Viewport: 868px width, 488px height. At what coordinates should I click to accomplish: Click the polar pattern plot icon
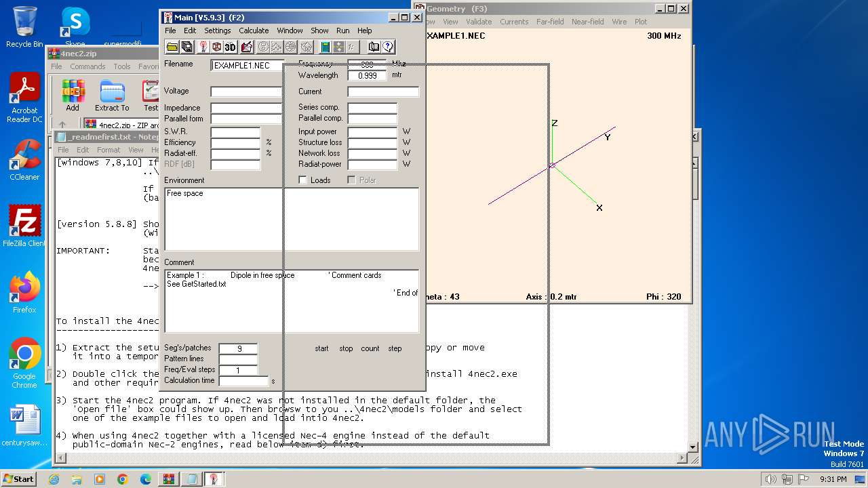[x=290, y=47]
